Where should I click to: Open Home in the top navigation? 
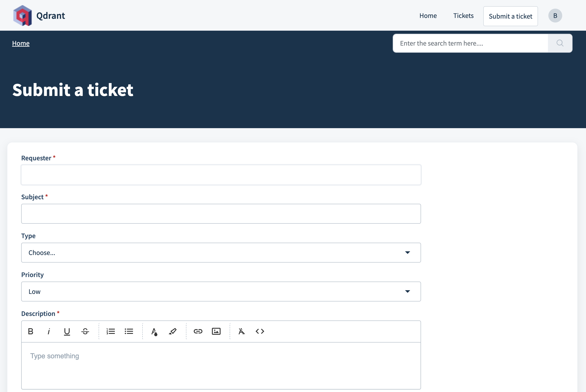point(428,16)
